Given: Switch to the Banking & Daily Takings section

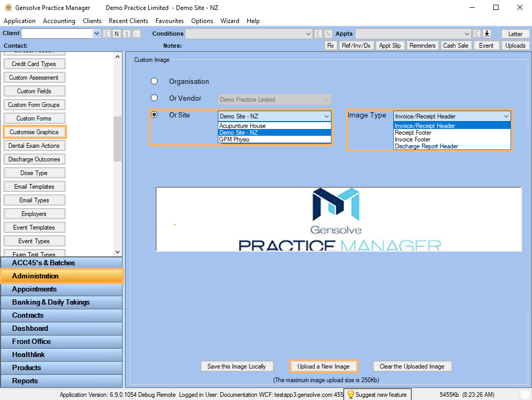Looking at the screenshot, I should tap(61, 302).
